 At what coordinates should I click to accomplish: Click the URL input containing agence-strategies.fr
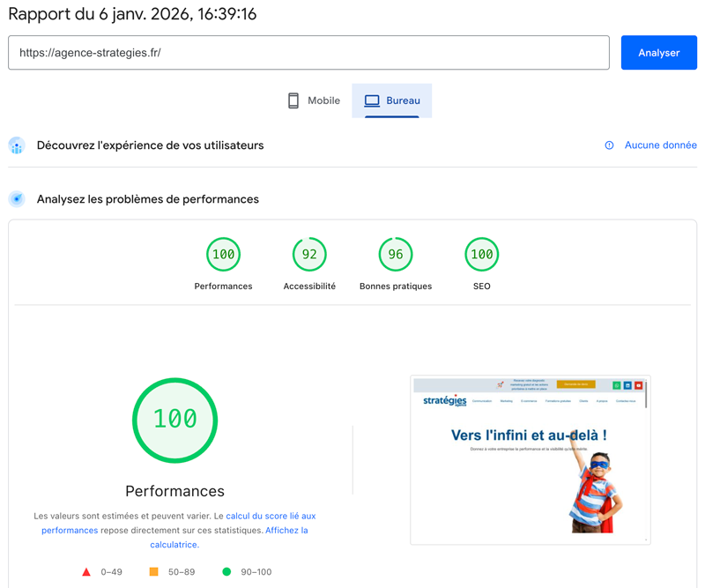[x=308, y=52]
